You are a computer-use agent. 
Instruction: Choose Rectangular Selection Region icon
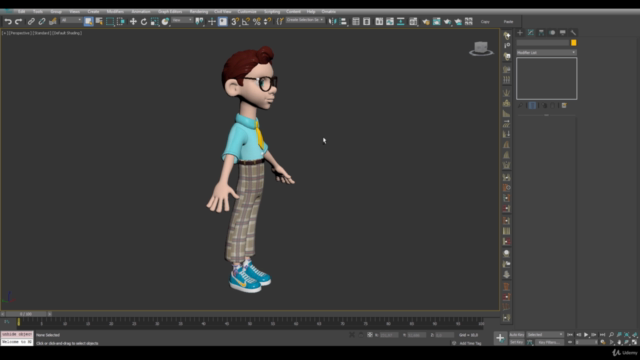point(110,22)
